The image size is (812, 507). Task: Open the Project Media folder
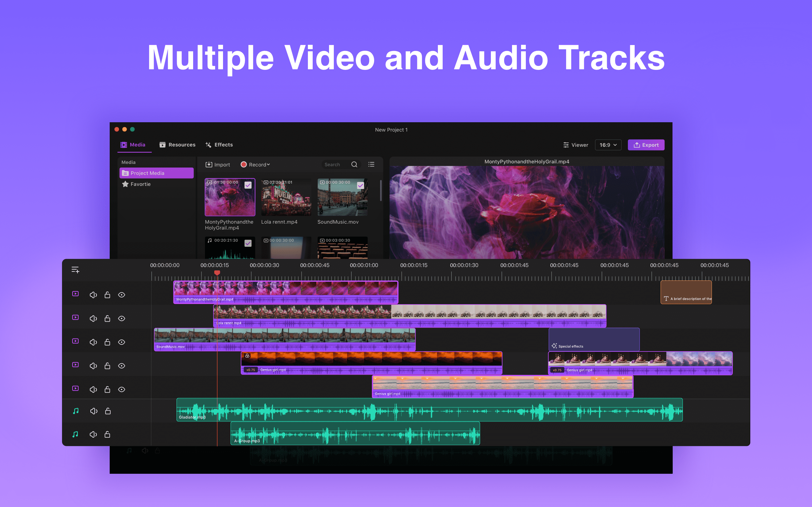click(148, 173)
